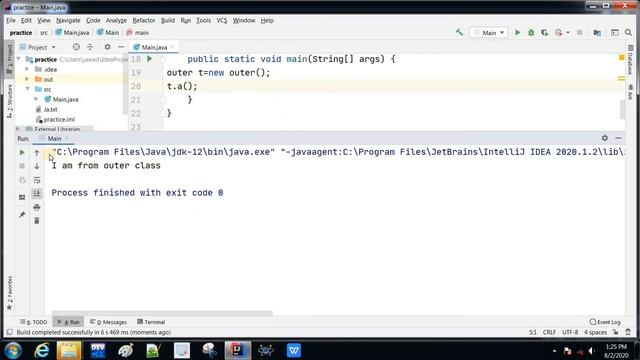Image resolution: width=640 pixels, height=360 pixels.
Task: Open Project Structure icon in toolbar
Action: point(597,32)
